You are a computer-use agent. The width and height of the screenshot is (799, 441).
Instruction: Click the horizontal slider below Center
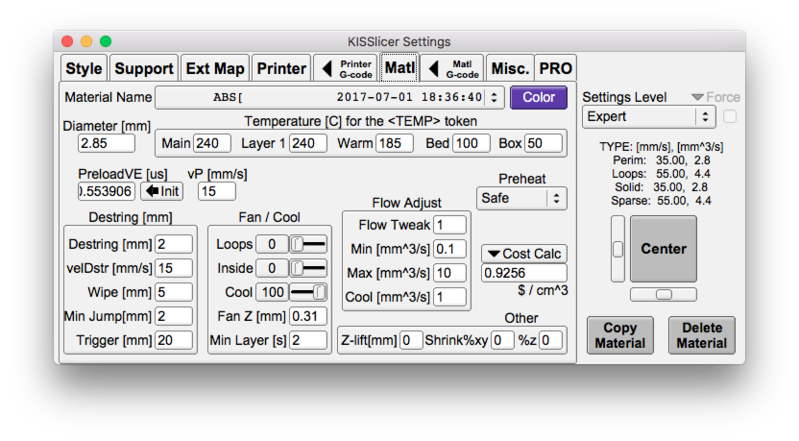tap(663, 295)
